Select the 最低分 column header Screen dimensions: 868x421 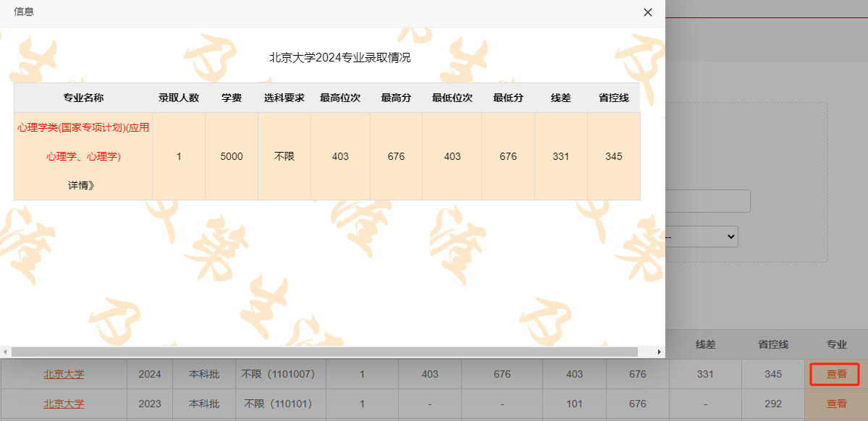tap(508, 98)
